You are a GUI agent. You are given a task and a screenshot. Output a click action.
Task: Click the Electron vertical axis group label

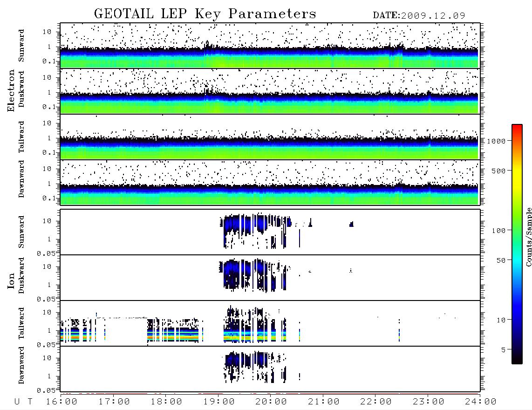11,90
